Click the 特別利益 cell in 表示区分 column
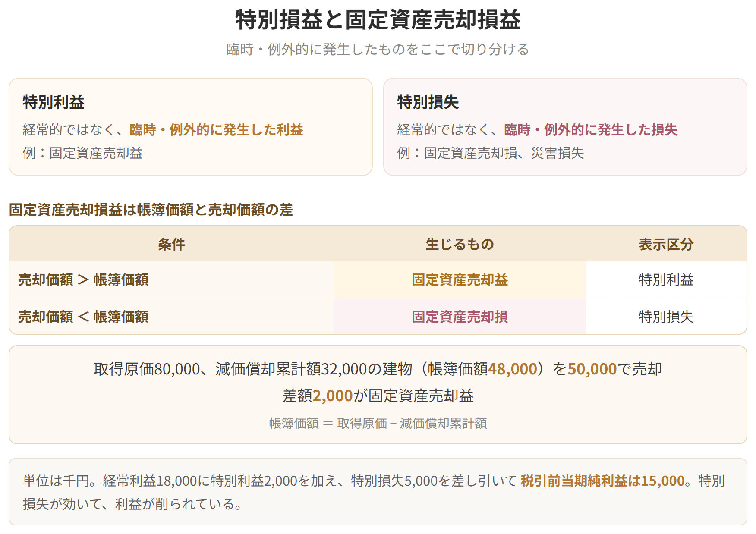The height and width of the screenshot is (534, 756). click(x=666, y=280)
